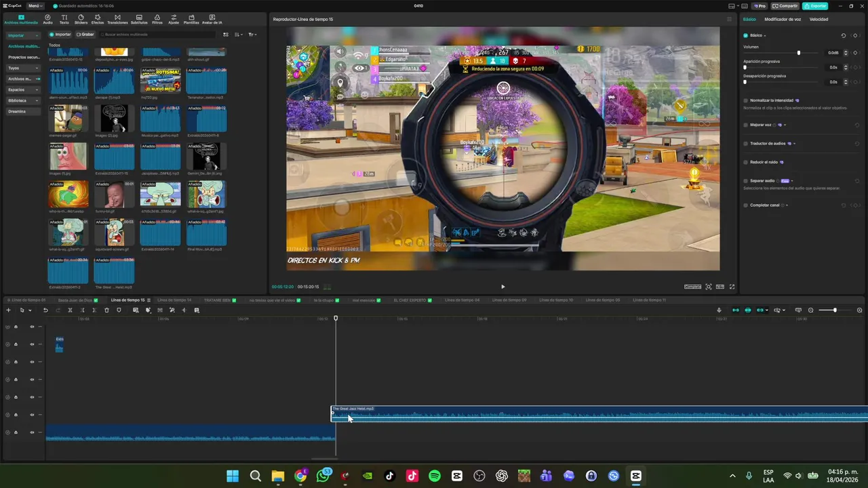Click the green Importar button
This screenshot has width=868, height=488.
(60, 35)
